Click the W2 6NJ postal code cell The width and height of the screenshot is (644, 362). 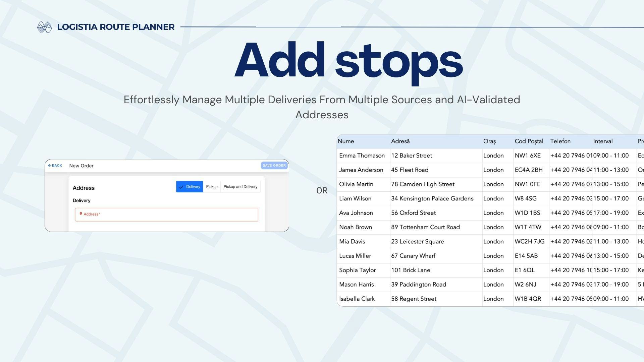(531, 285)
